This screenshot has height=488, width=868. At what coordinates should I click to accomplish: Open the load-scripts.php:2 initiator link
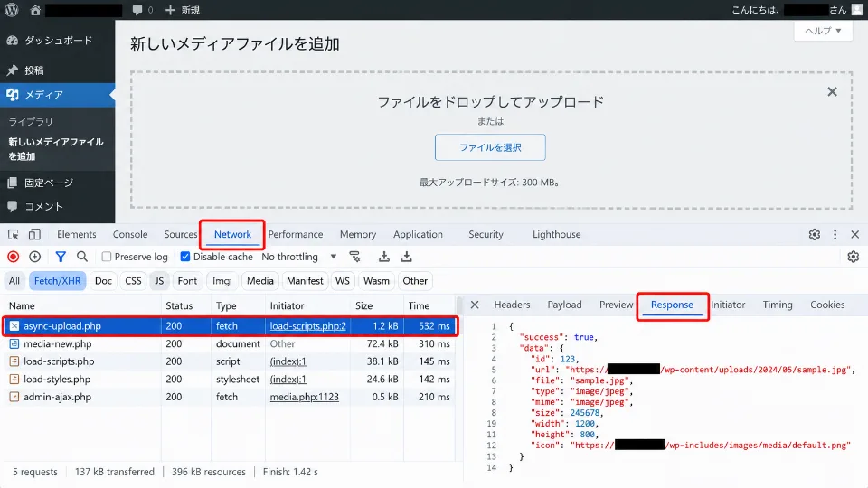(307, 326)
